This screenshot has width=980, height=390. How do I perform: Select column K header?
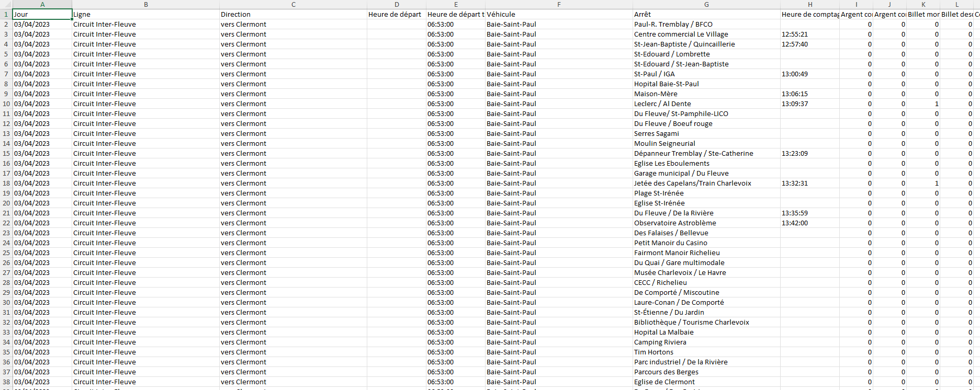click(x=923, y=4)
